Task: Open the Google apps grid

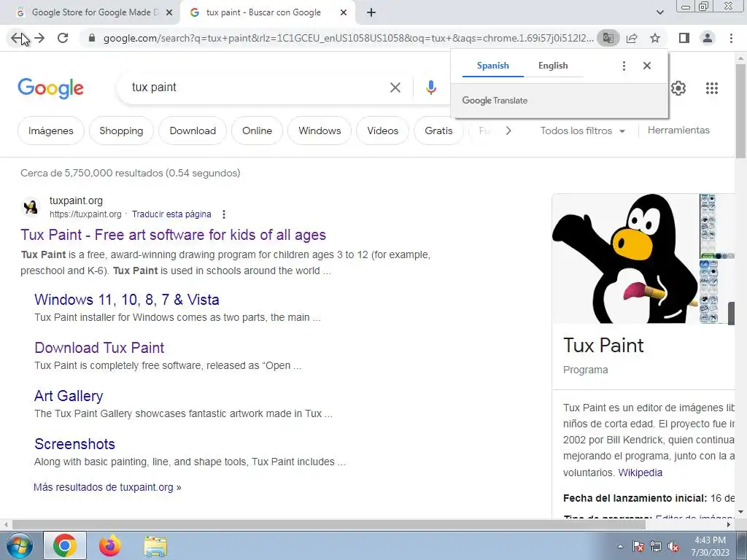Action: click(x=712, y=88)
